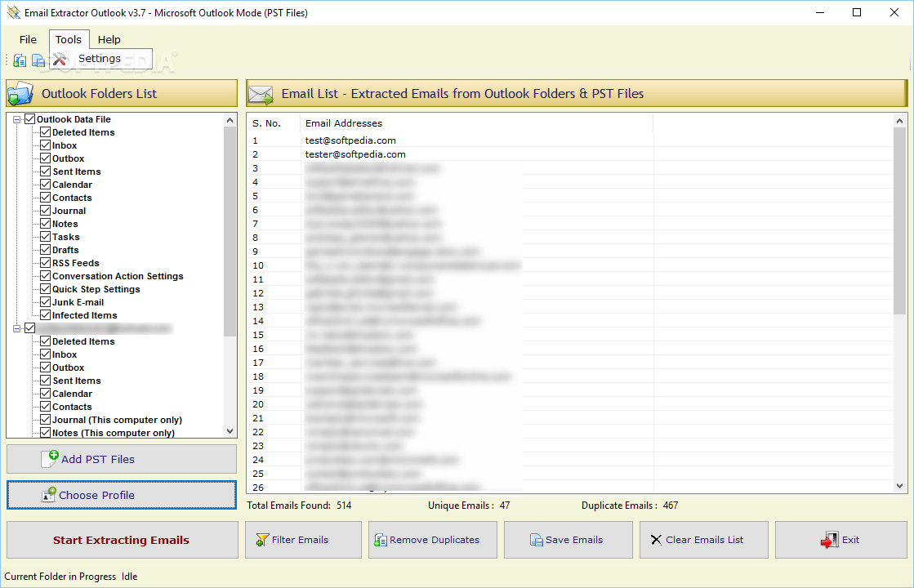Open the Help menu
The width and height of the screenshot is (914, 588).
click(x=108, y=39)
